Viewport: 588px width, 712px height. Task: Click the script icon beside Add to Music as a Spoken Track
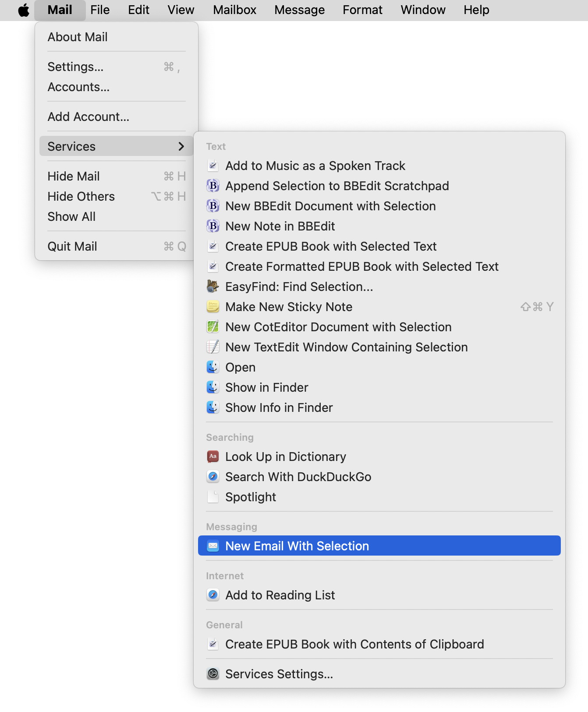[213, 166]
